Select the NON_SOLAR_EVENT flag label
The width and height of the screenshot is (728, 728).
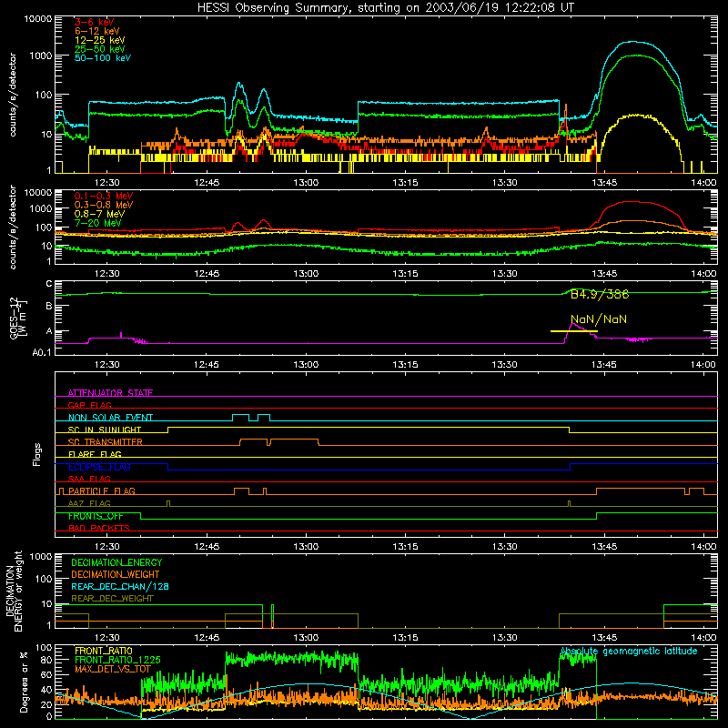(x=110, y=418)
